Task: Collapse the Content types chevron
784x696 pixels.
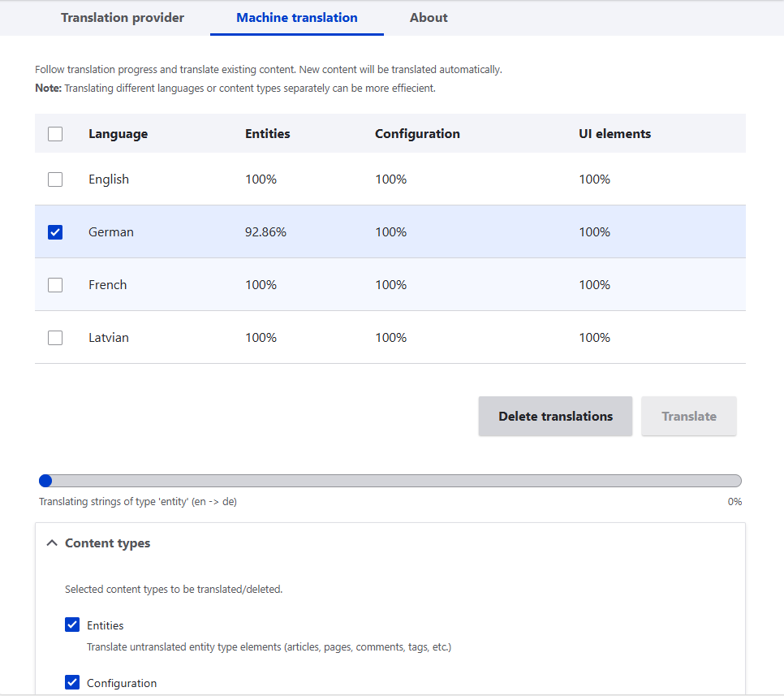Action: pyautogui.click(x=51, y=543)
